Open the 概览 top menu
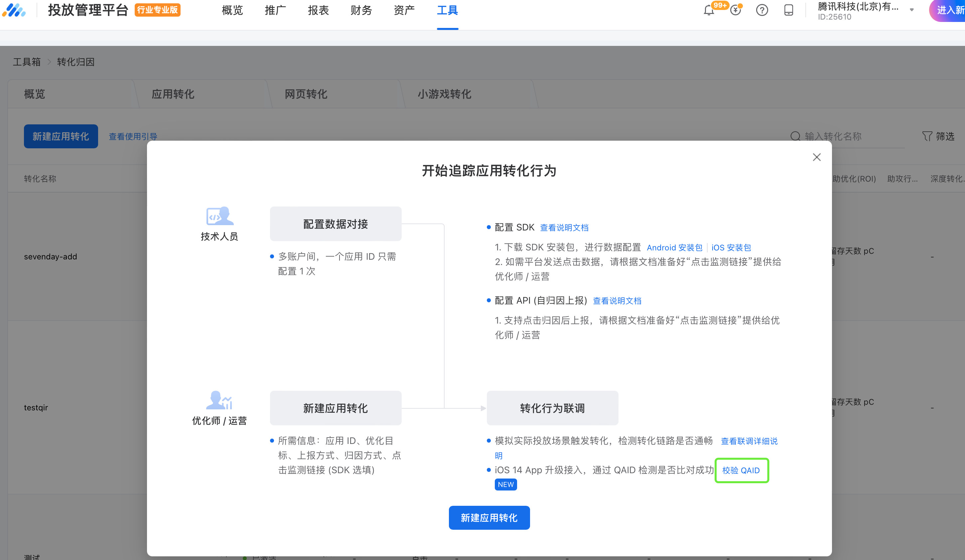965x560 pixels. [x=232, y=10]
